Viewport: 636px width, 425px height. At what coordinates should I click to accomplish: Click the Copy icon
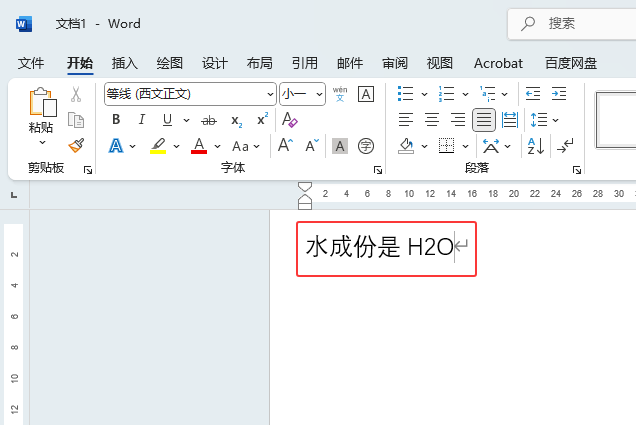[x=76, y=120]
